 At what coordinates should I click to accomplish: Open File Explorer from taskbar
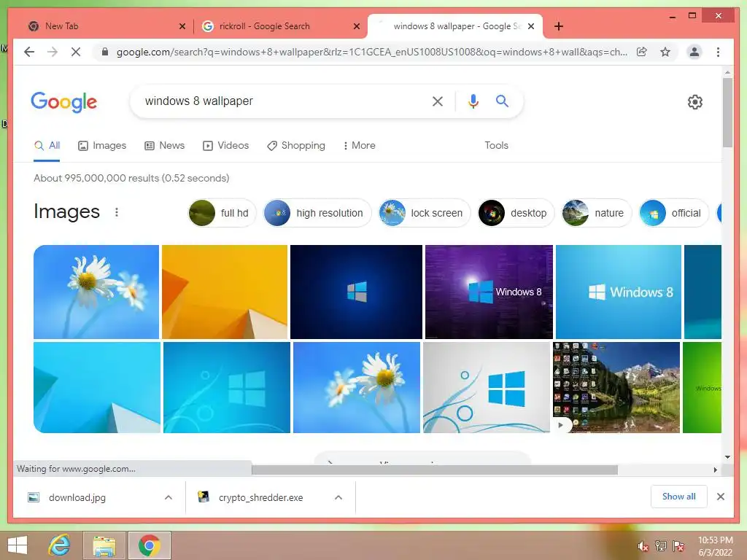[104, 545]
